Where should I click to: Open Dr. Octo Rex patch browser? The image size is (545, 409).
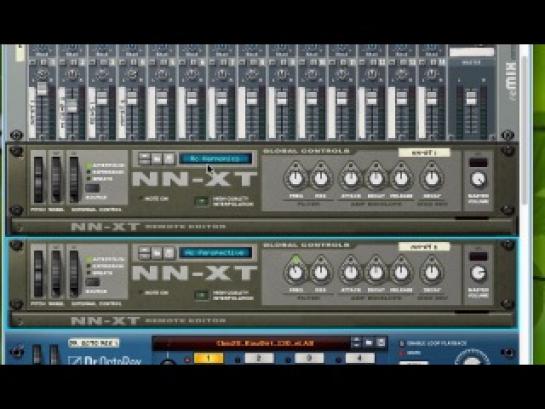click(369, 343)
